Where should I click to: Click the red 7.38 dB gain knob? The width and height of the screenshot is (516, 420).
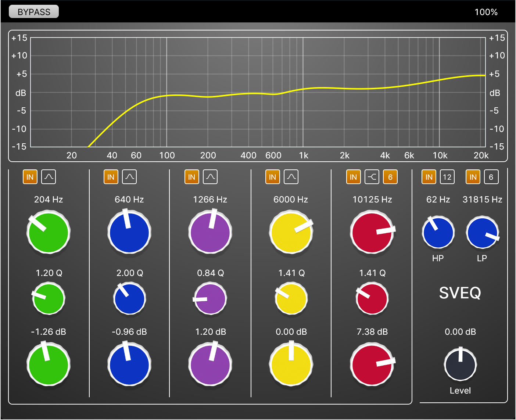[x=372, y=365]
